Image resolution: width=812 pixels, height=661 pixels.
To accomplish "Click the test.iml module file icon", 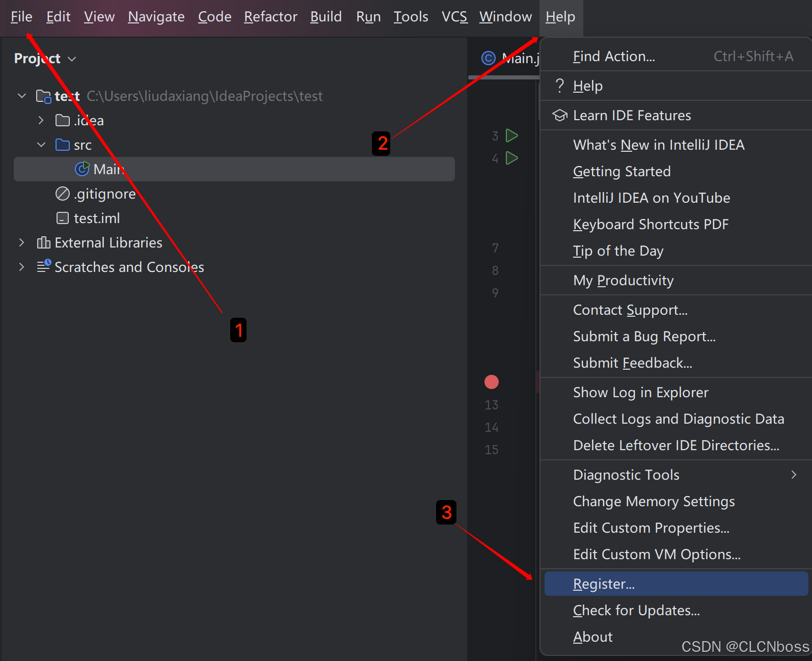I will tap(62, 218).
